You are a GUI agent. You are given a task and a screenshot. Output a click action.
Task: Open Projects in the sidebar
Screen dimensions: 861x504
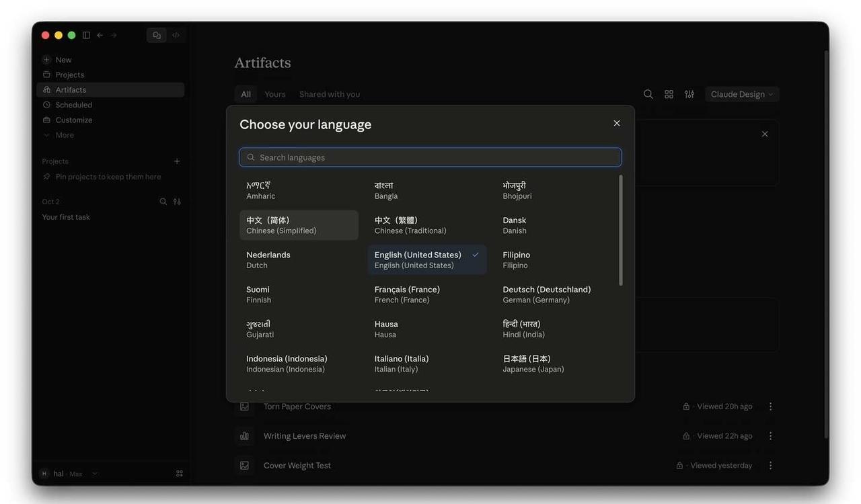110,75
